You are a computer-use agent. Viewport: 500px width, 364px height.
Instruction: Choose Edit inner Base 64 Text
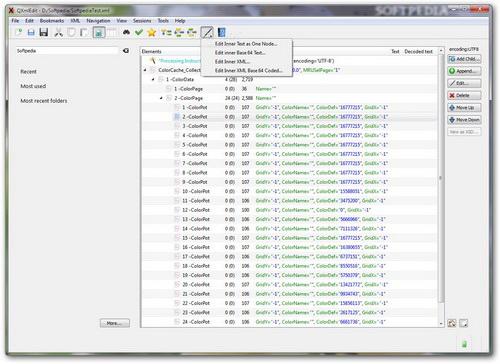click(246, 53)
